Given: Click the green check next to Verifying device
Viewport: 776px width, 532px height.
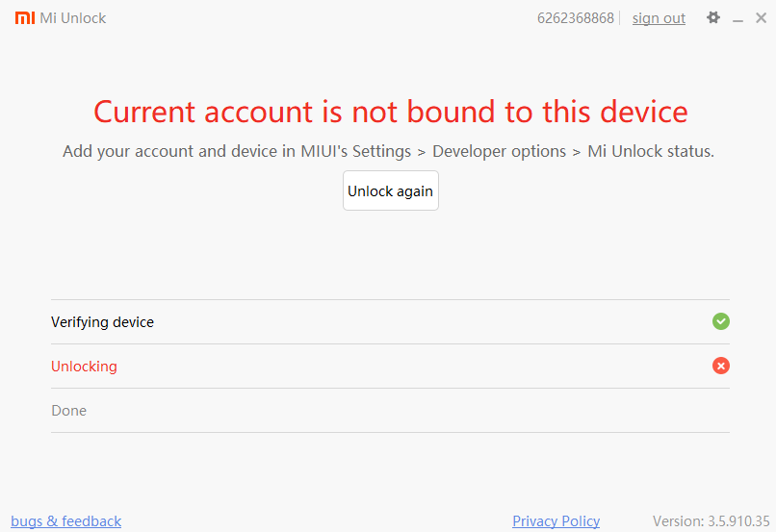Looking at the screenshot, I should click(721, 321).
